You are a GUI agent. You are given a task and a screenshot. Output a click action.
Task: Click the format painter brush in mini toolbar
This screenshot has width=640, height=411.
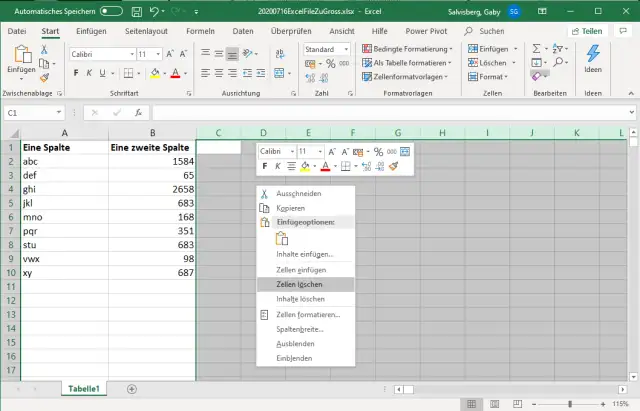[393, 167]
